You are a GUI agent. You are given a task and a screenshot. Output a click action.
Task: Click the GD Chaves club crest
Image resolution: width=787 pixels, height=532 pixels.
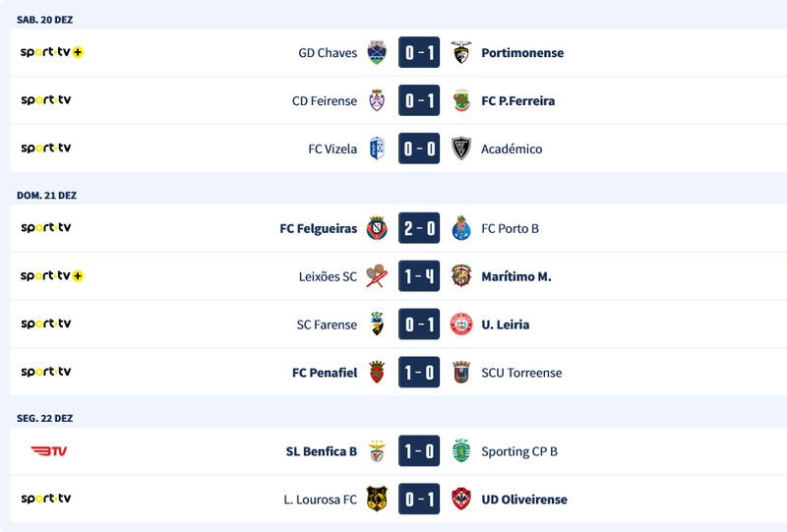pyautogui.click(x=377, y=53)
